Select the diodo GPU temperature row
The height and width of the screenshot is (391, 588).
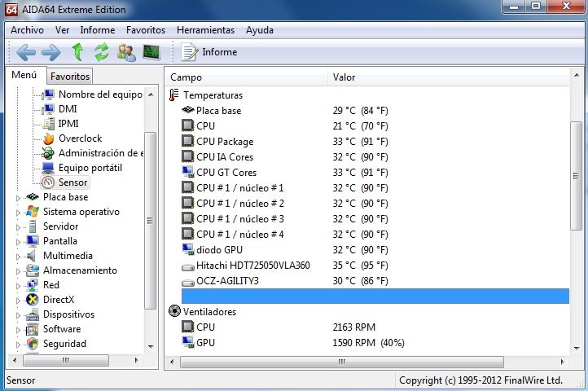pyautogui.click(x=219, y=250)
